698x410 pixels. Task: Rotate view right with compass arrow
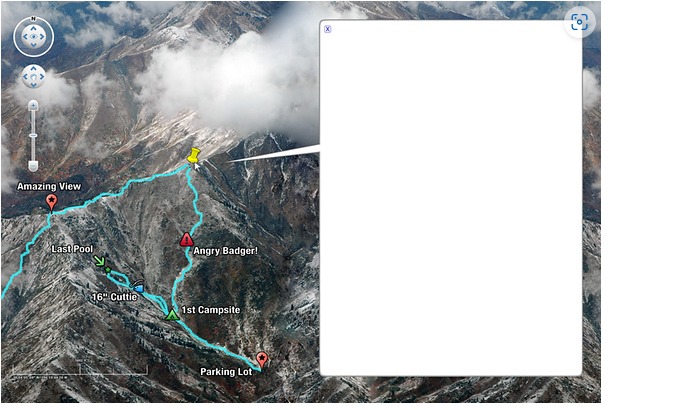tap(42, 37)
